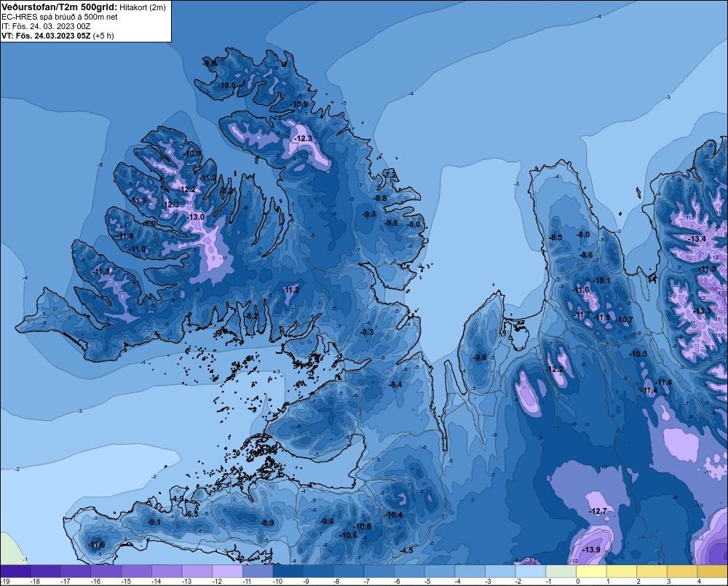Click legend swatch between -8 and -7 labels
Image resolution: width=728 pixels, height=586 pixels.
pos(349,571)
